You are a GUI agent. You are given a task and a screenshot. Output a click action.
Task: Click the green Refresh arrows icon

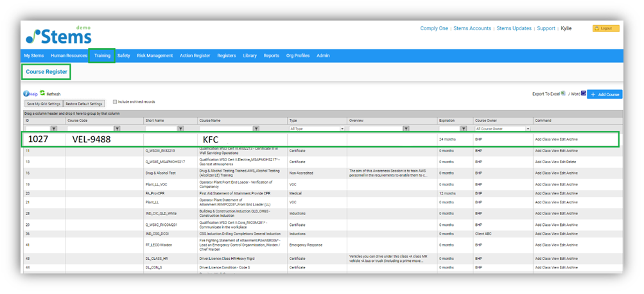coord(42,93)
